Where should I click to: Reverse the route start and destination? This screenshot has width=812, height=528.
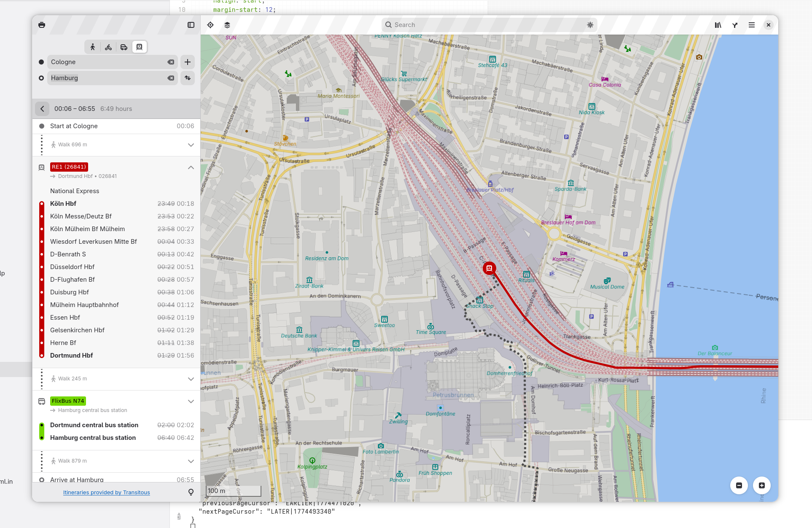pos(188,78)
